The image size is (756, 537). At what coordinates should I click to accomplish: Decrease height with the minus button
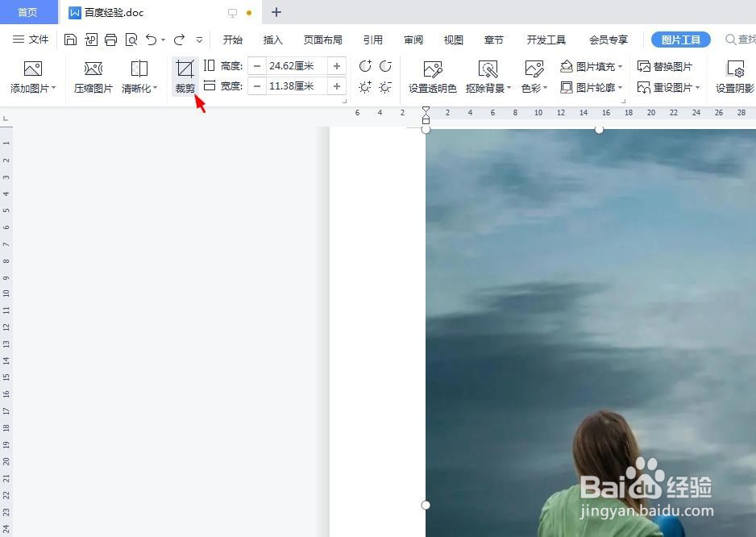tap(257, 65)
